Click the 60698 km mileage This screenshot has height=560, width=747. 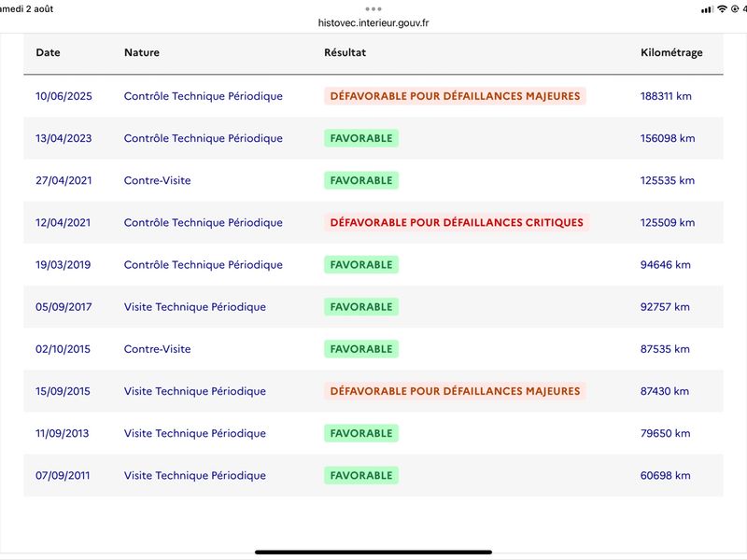click(x=666, y=476)
